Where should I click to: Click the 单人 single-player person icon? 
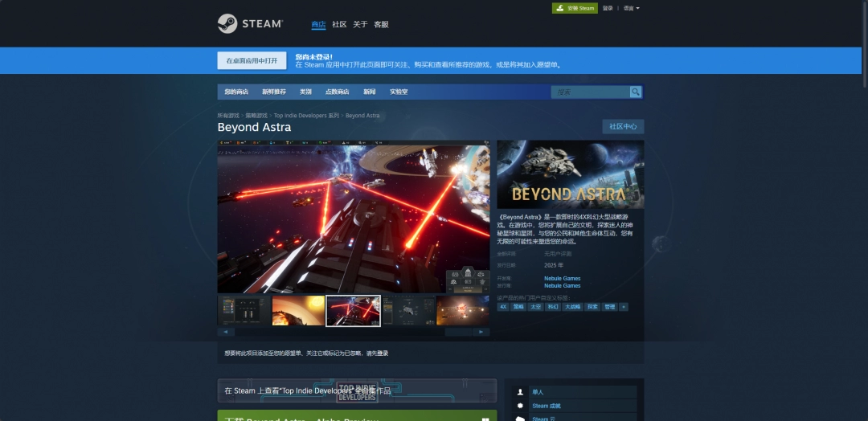point(520,392)
